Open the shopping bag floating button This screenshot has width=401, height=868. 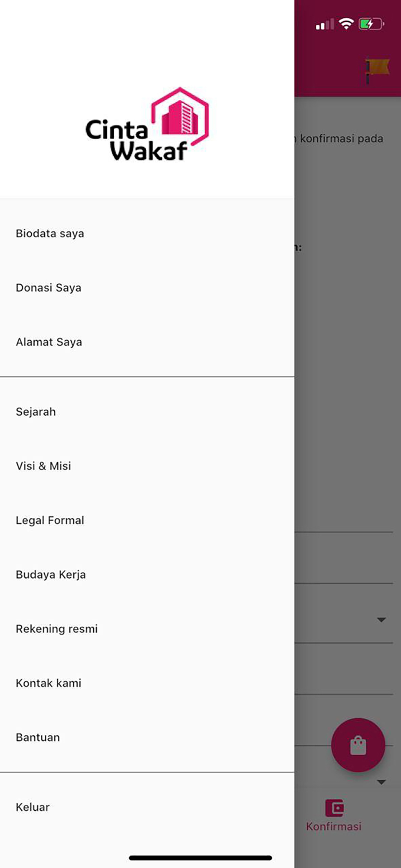[358, 745]
